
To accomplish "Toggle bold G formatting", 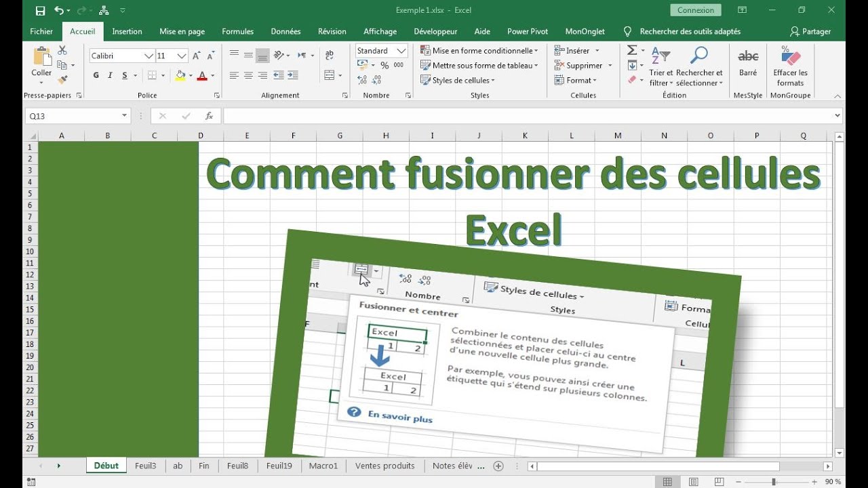I will (x=96, y=75).
